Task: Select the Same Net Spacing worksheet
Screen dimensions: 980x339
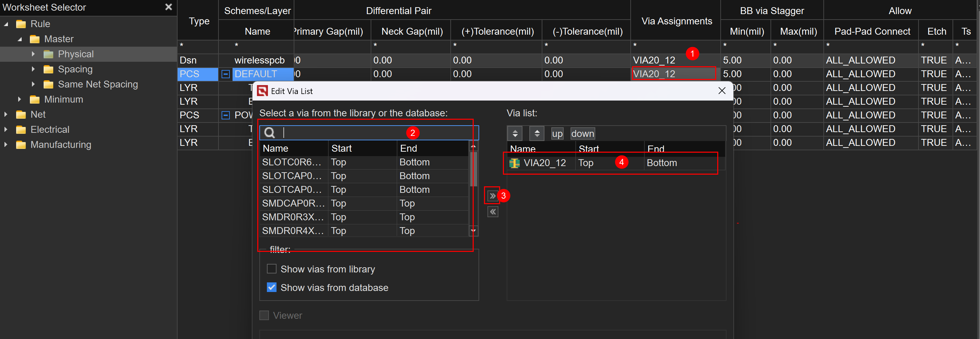Action: point(98,84)
